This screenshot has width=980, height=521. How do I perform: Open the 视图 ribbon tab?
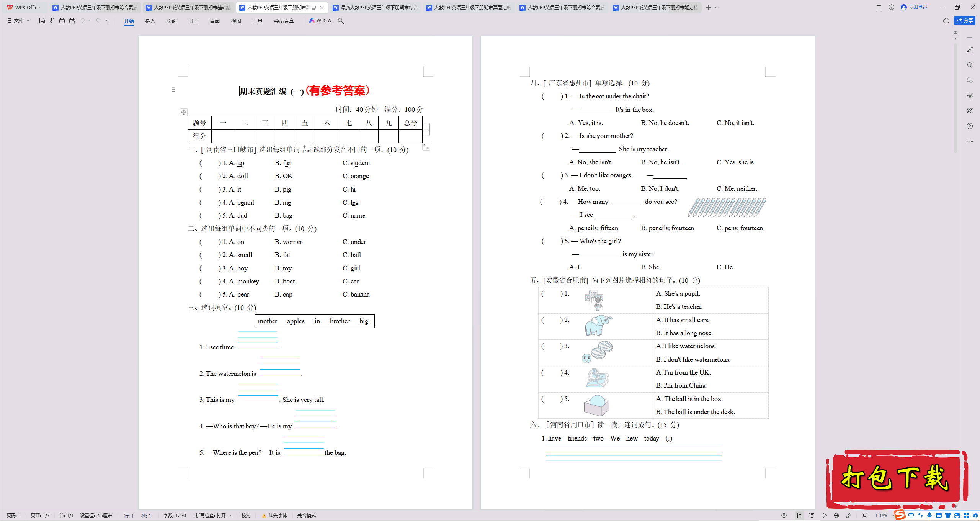(236, 21)
